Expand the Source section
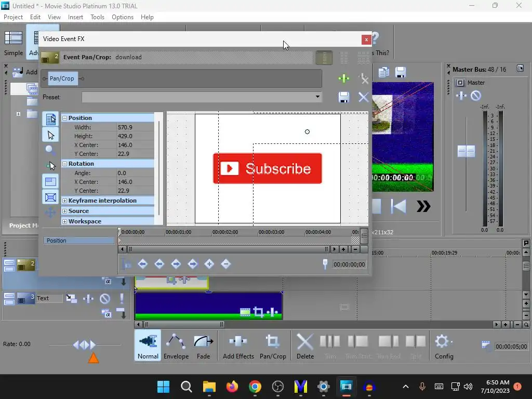The width and height of the screenshot is (532, 399). pos(65,211)
